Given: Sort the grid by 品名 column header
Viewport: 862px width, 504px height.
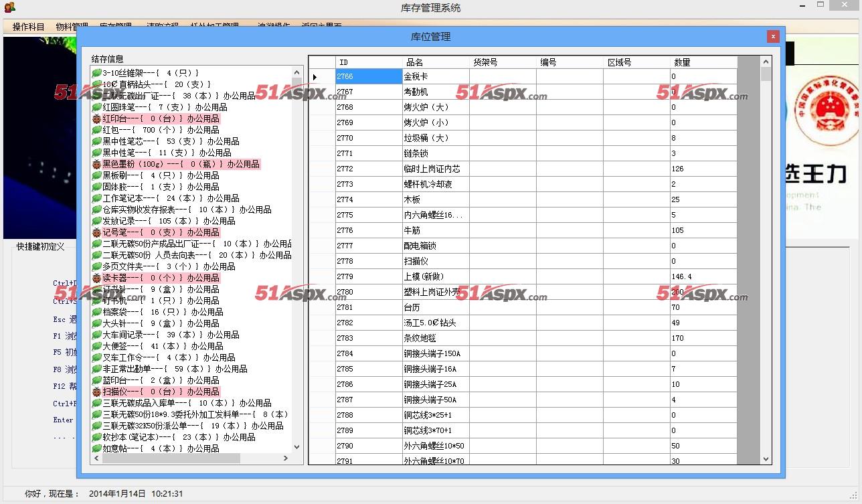Looking at the screenshot, I should [436, 62].
